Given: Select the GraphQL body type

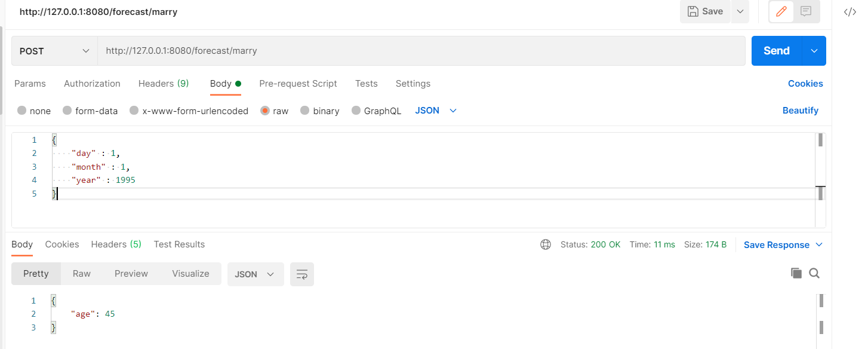Looking at the screenshot, I should 376,111.
